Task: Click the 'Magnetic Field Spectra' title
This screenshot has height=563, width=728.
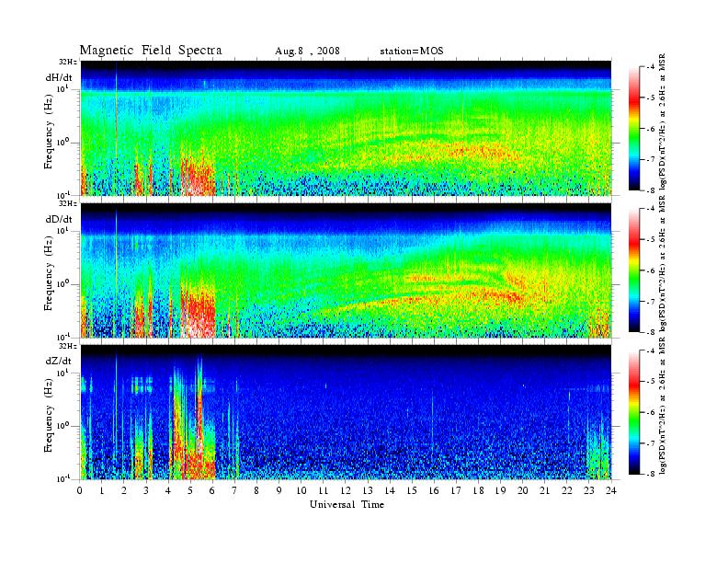Action: [151, 51]
